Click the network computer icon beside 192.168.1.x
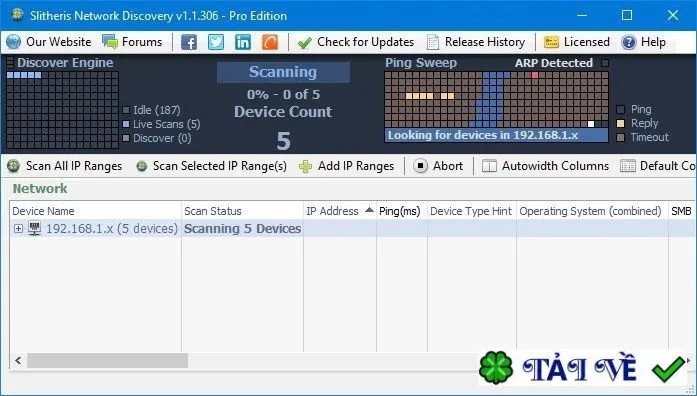 click(x=35, y=228)
